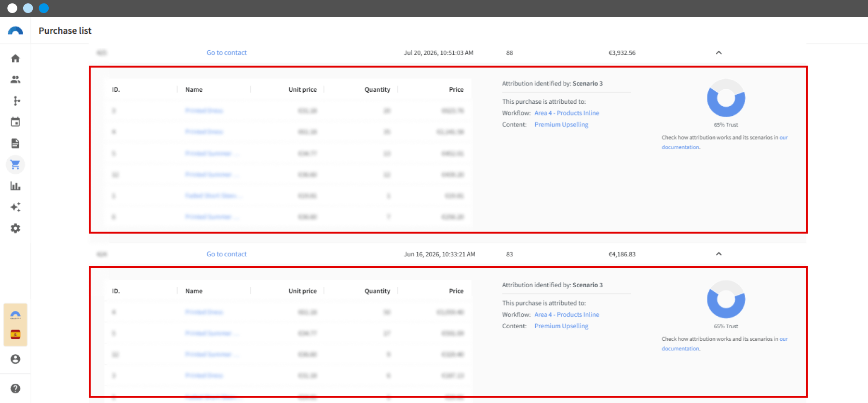Screen dimensions: 868x403
Task: Go to contact for the €3,932.56 purchase
Action: click(227, 53)
